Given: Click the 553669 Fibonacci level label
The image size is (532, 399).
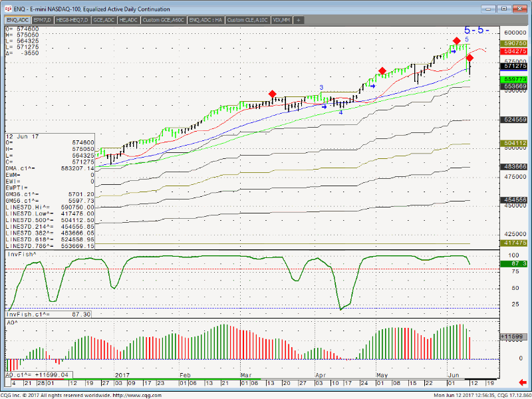Looking at the screenshot, I should 513,86.
